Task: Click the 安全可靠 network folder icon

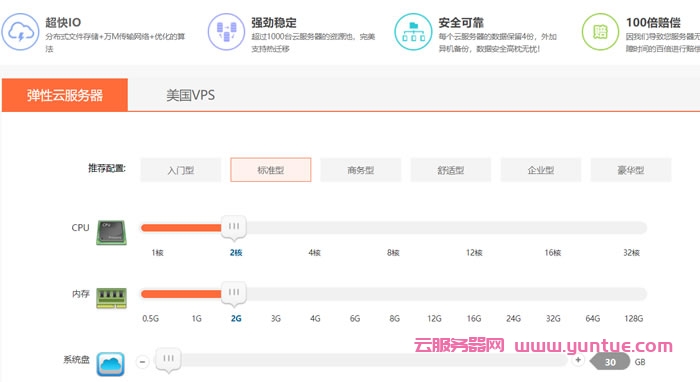Action: tap(413, 32)
